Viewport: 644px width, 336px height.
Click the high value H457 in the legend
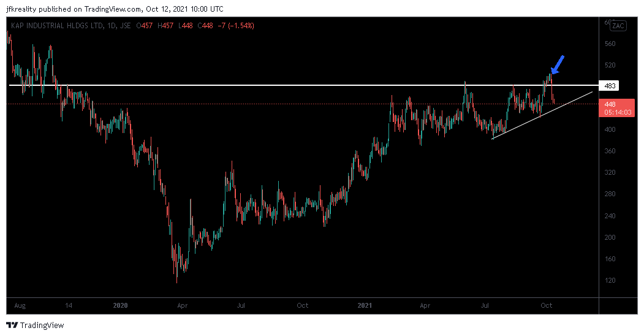coord(165,26)
